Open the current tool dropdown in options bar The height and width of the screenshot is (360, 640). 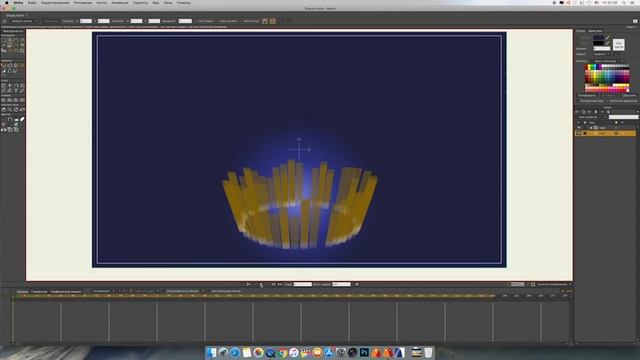24,21
